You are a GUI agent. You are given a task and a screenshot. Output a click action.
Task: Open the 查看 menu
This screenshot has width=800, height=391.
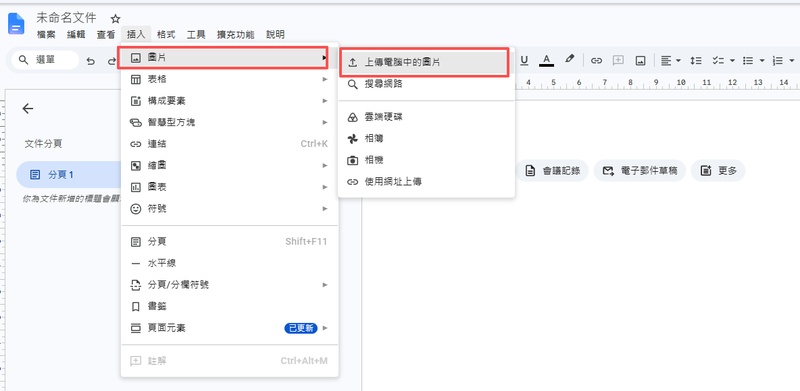106,35
